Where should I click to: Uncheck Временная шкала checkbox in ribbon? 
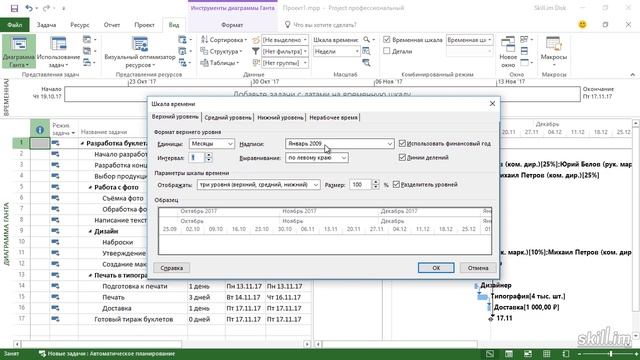387,40
